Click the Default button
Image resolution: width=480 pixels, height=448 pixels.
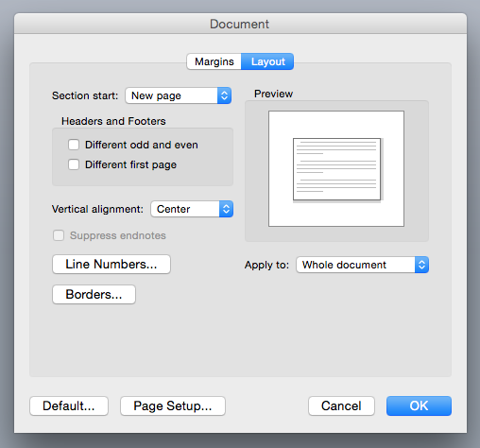pyautogui.click(x=69, y=405)
